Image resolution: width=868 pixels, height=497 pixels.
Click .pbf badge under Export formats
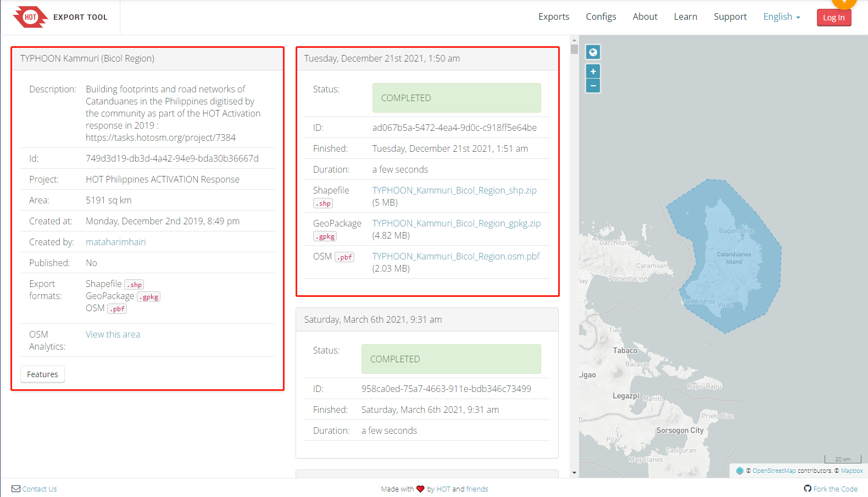click(x=117, y=309)
